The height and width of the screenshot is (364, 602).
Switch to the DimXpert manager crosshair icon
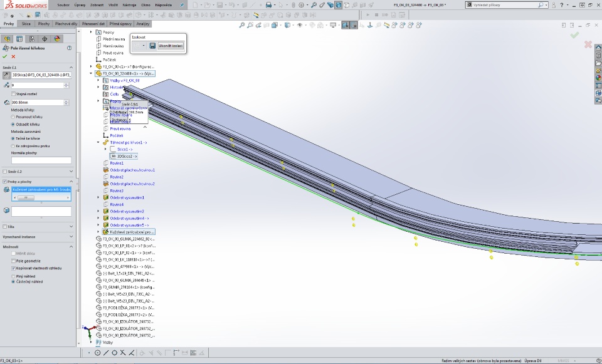pos(45,39)
